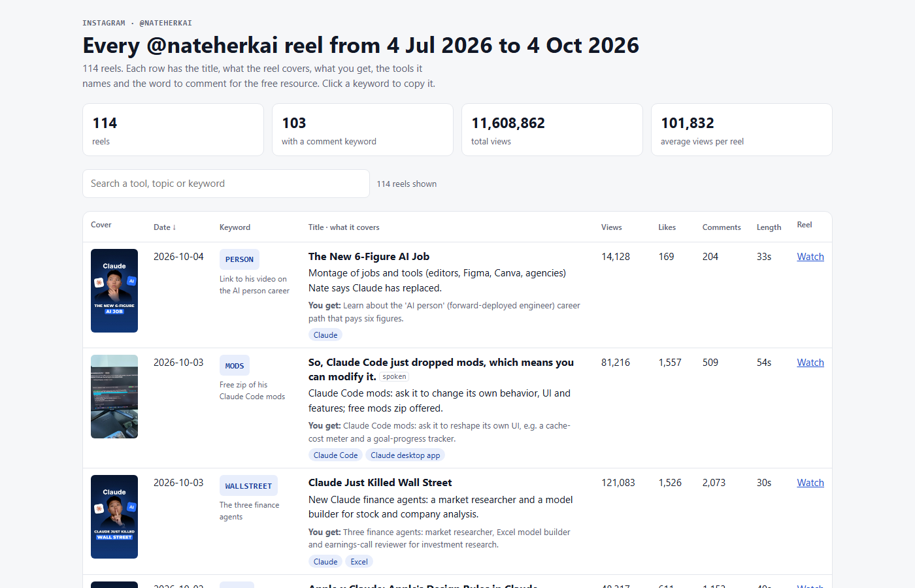Copy the WALLSTREET keyword chip
Screen dimensions: 915x588
(x=248, y=486)
